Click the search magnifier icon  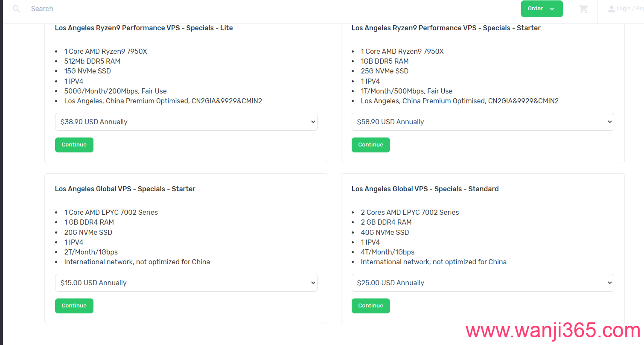17,9
